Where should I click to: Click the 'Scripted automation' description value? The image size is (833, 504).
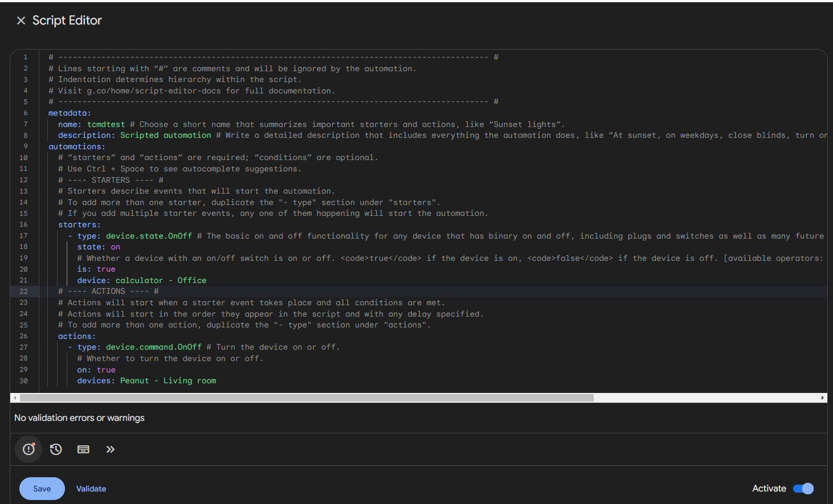click(166, 136)
